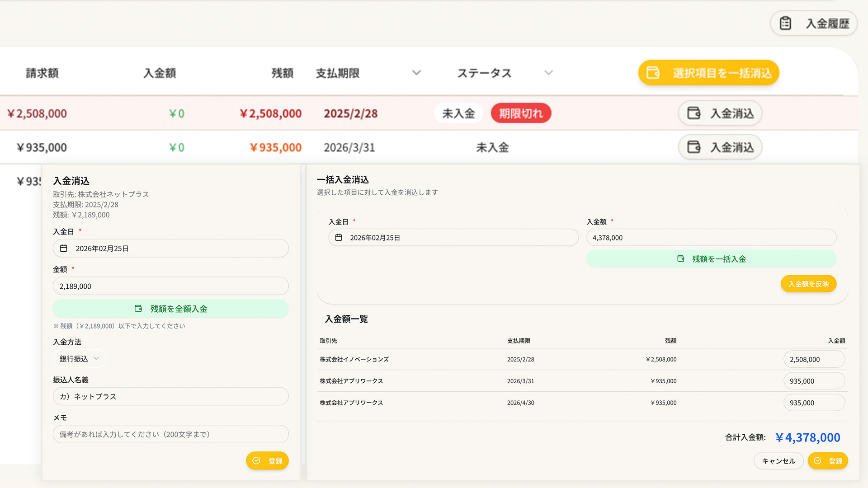This screenshot has height=488, width=868.
Task: Click the calendar icon in the bulk 入金日 field
Action: point(339,238)
